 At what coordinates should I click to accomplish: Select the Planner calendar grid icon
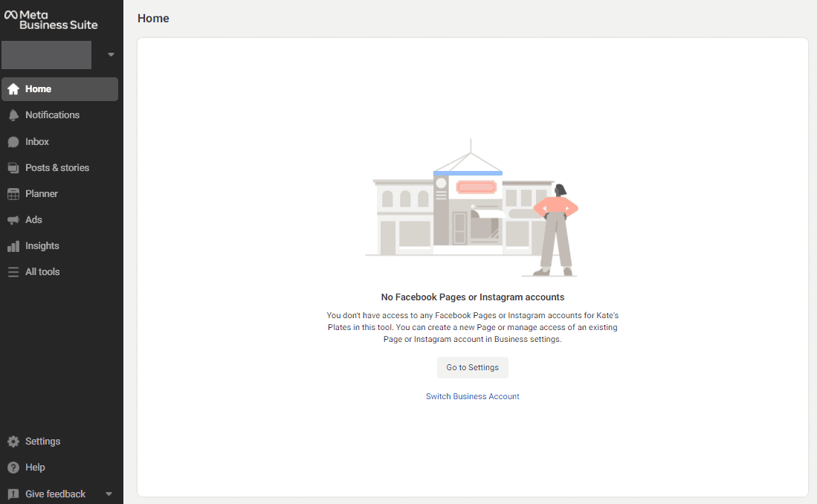click(13, 194)
